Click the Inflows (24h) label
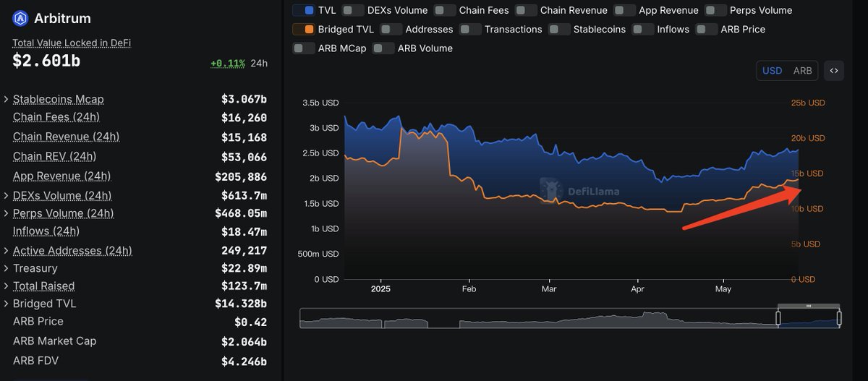The image size is (868, 381). click(x=46, y=231)
